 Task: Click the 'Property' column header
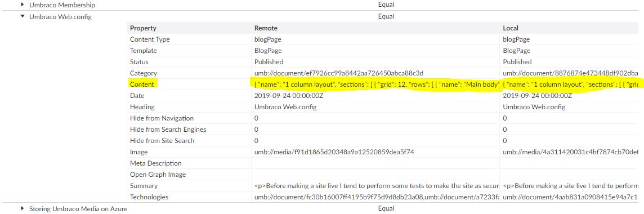click(x=143, y=28)
